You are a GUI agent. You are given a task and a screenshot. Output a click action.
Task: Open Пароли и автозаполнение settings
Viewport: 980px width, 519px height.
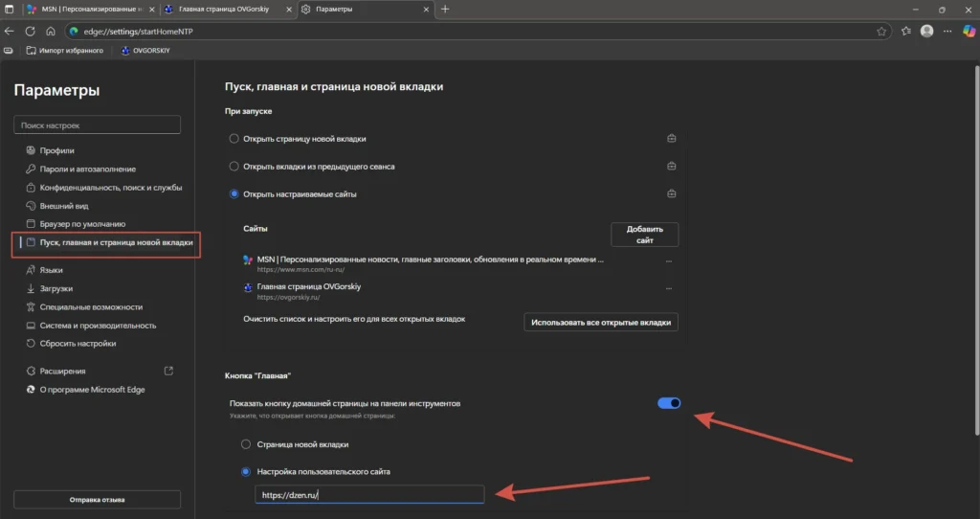[87, 169]
